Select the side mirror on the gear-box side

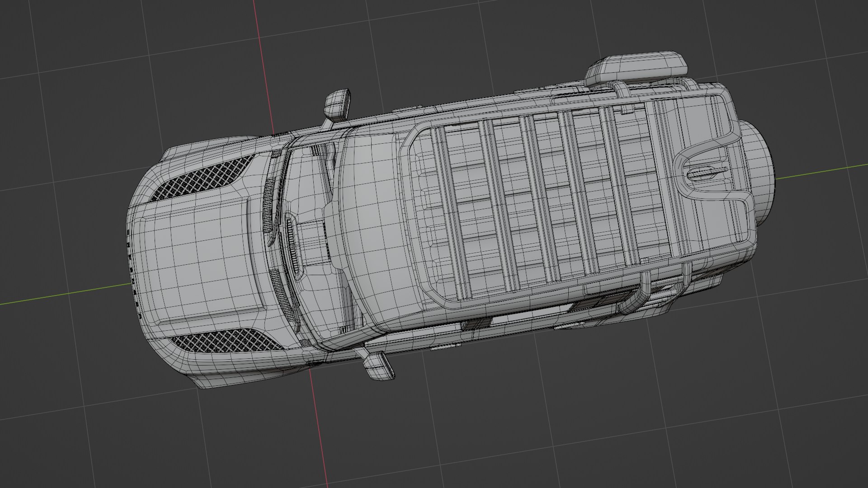338,104
